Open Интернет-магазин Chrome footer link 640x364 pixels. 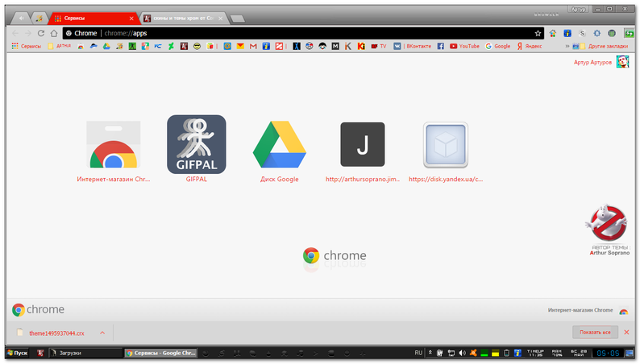580,310
